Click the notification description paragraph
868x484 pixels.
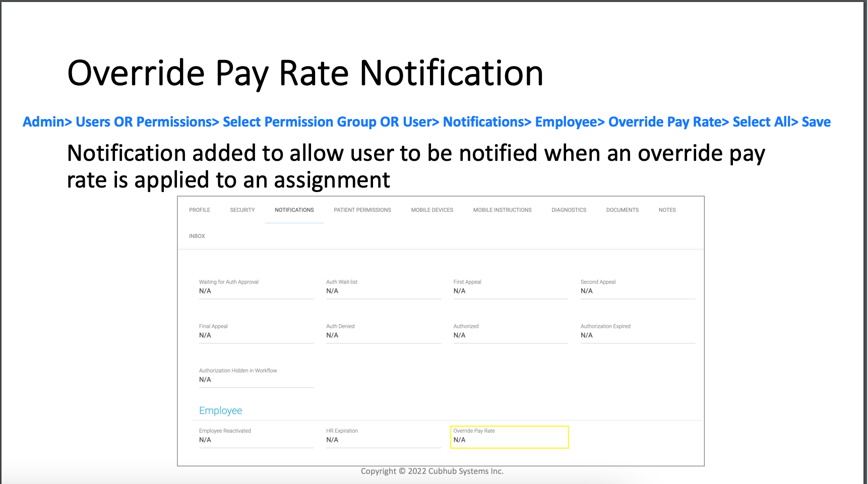(416, 166)
